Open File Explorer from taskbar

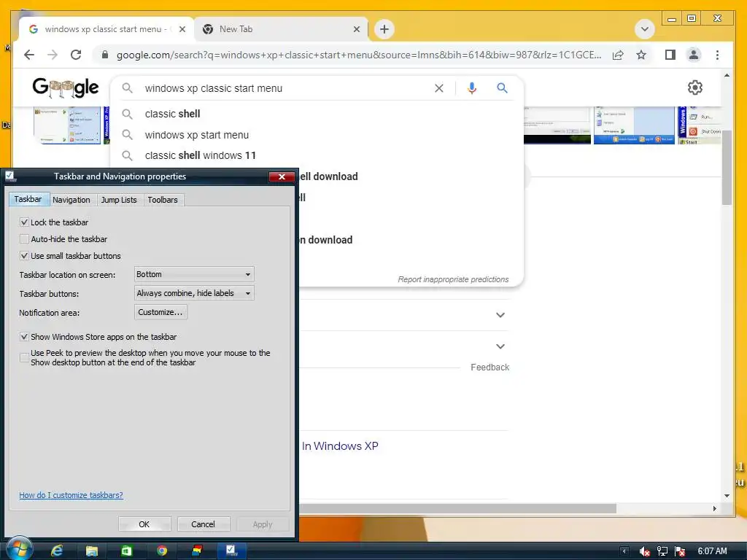(91, 551)
